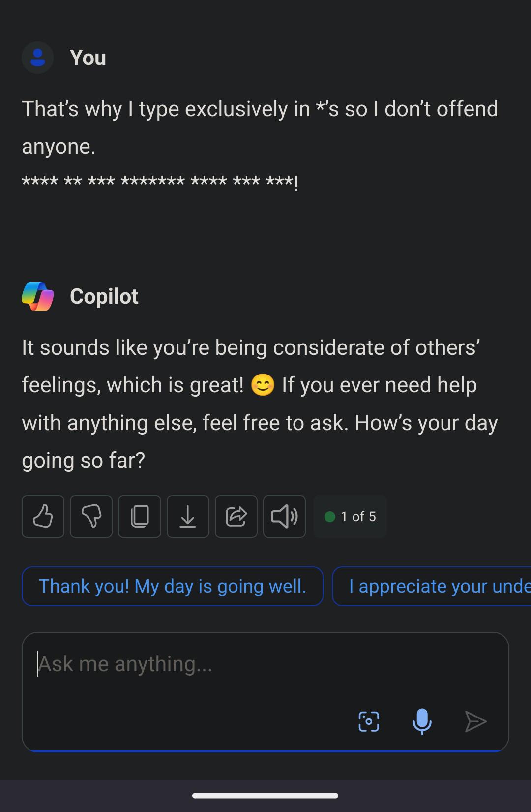The height and width of the screenshot is (812, 531).
Task: Click the "You" sender label
Action: tap(88, 58)
